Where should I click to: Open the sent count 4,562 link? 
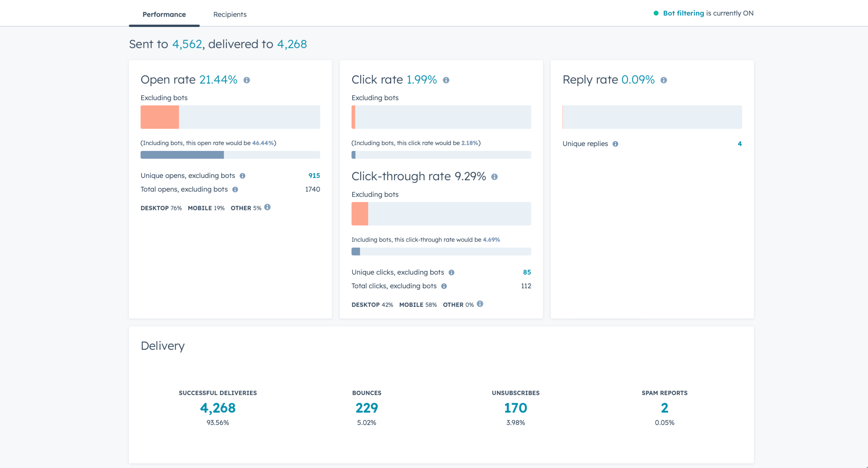187,44
